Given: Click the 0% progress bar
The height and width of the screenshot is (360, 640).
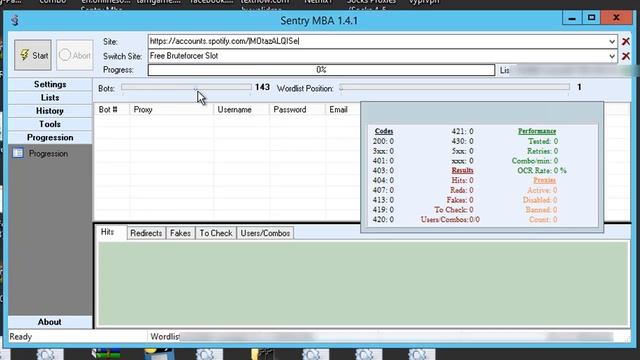Looking at the screenshot, I should [x=321, y=70].
